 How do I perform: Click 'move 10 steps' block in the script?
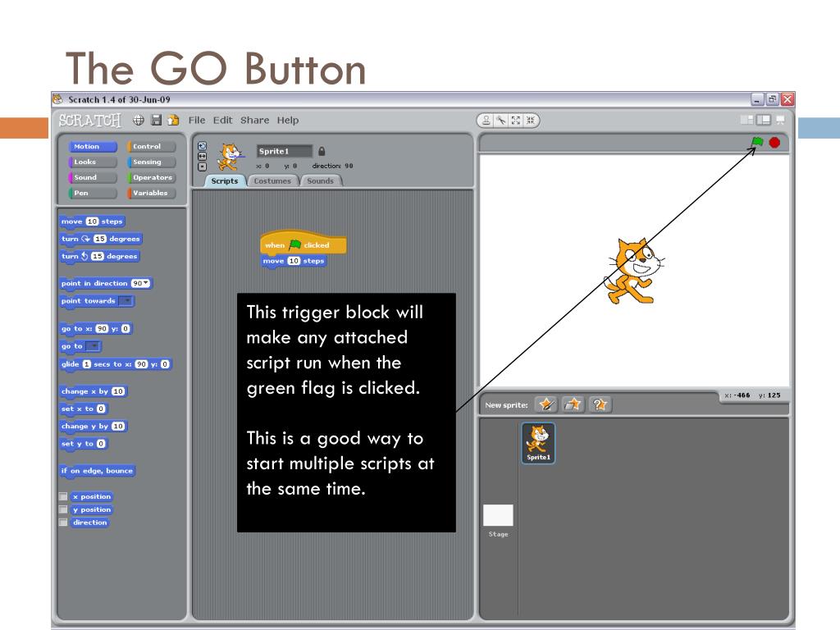pyautogui.click(x=294, y=261)
